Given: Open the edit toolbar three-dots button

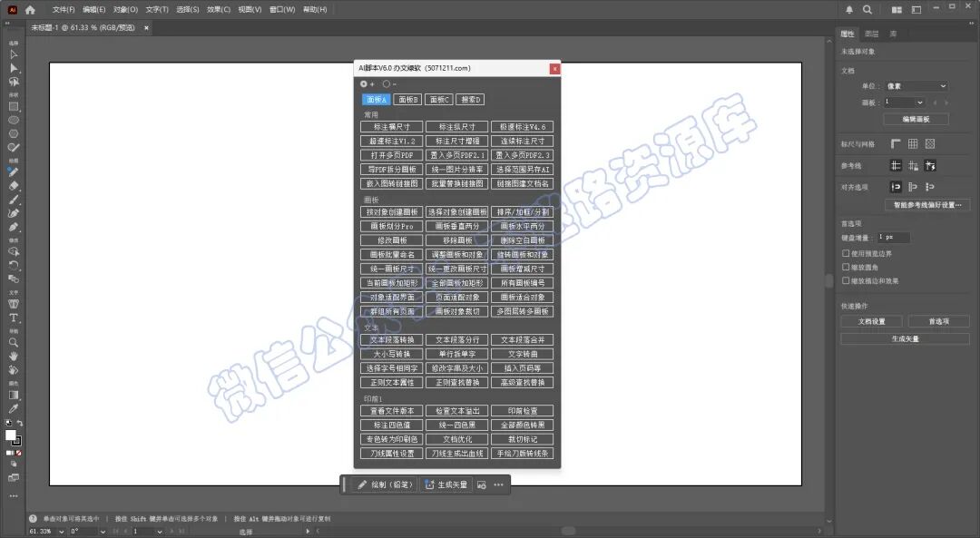Looking at the screenshot, I should pyautogui.click(x=13, y=496).
